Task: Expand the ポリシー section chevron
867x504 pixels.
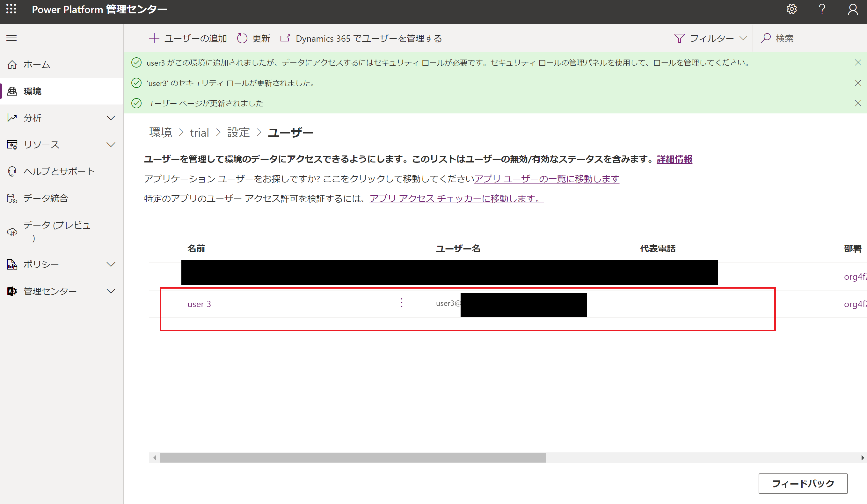Action: point(111,264)
